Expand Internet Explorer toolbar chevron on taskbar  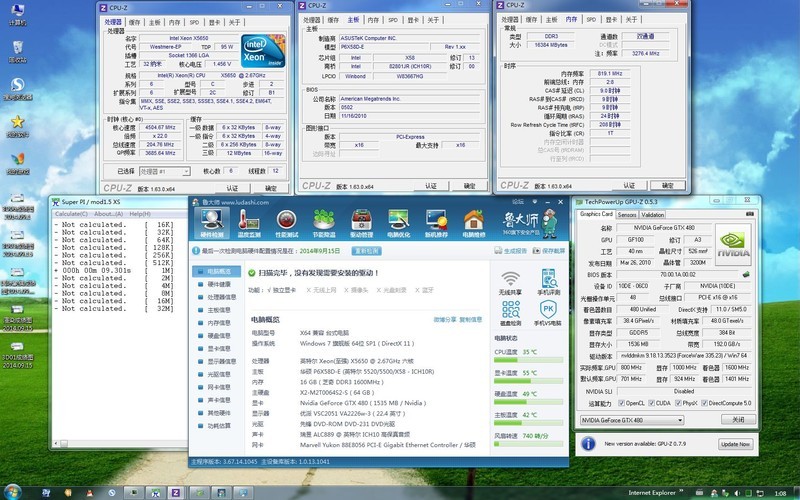(681, 491)
